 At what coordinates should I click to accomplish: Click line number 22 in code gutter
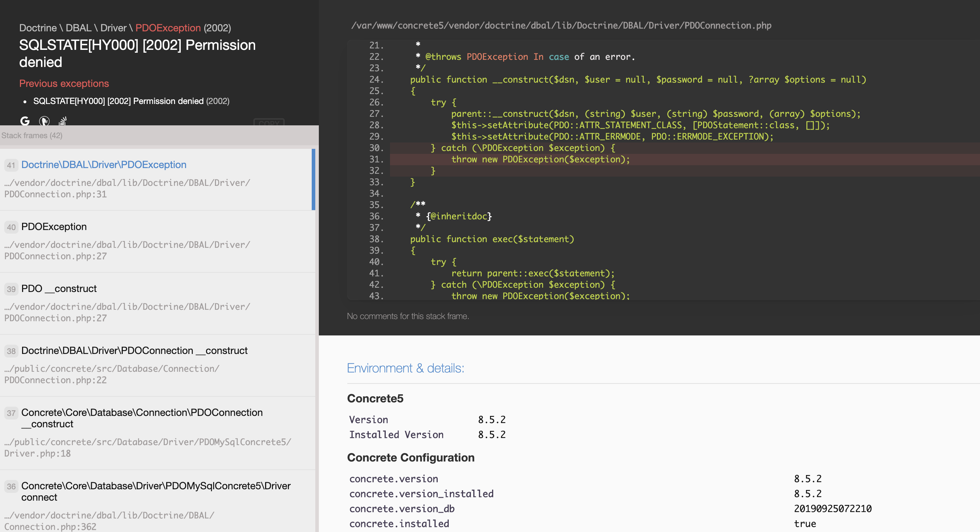[376, 57]
